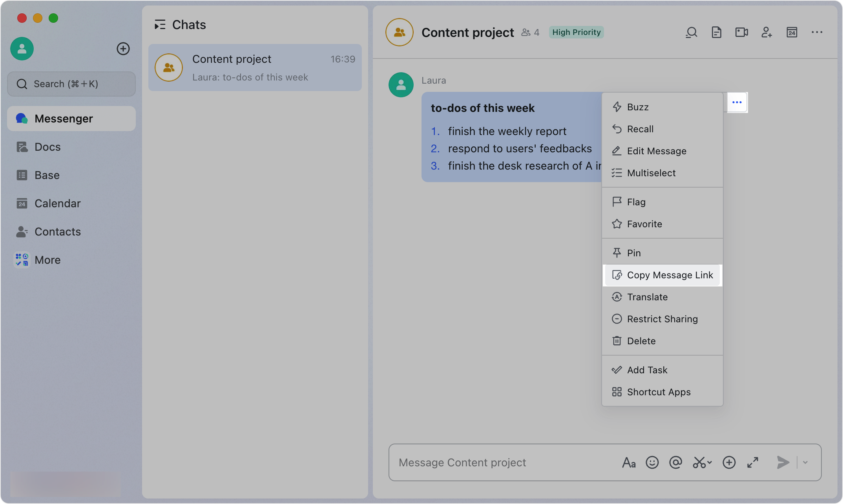This screenshot has height=504, width=843.
Task: Open the group calendar icon in header
Action: pyautogui.click(x=792, y=32)
